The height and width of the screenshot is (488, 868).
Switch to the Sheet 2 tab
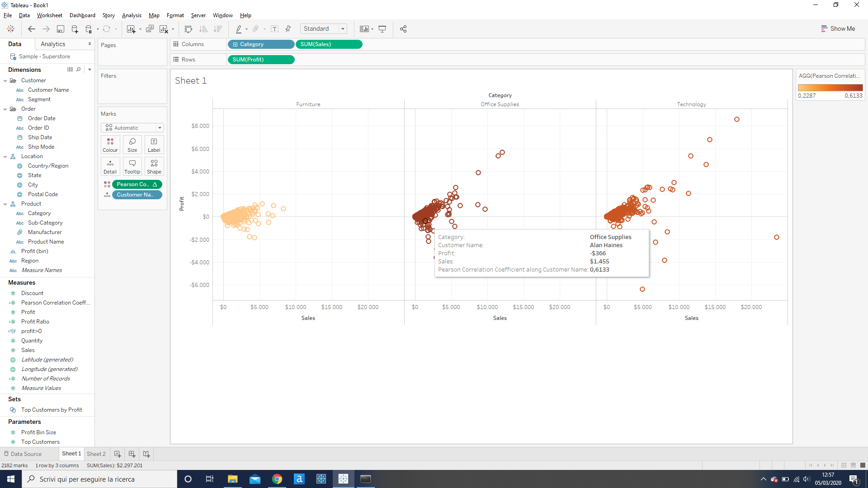tap(96, 454)
